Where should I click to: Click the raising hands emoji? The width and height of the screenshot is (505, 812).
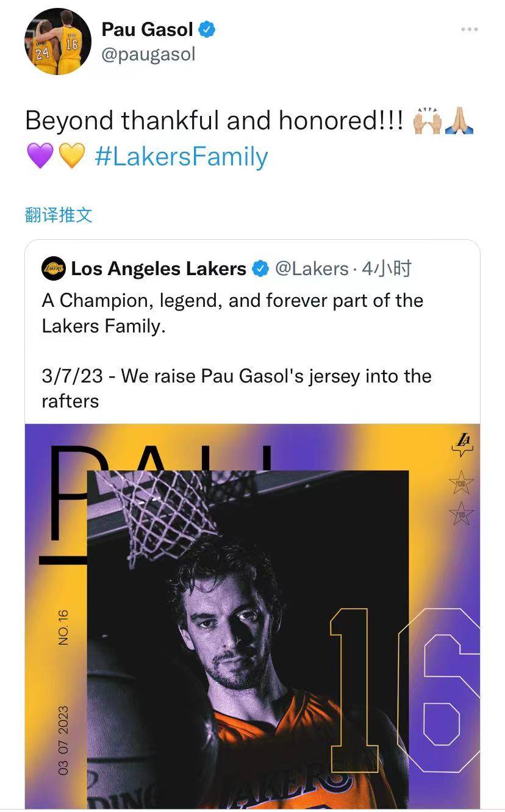coord(427,121)
